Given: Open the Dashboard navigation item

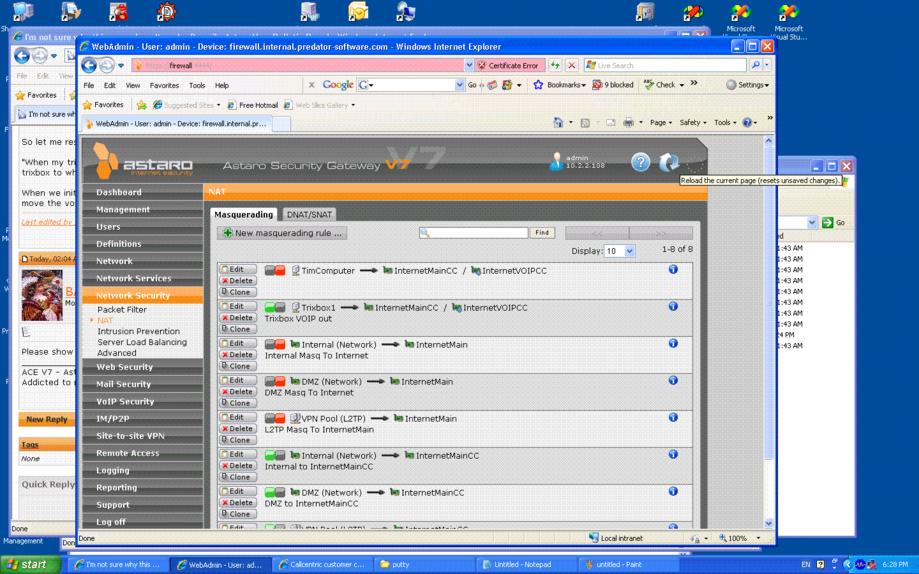Looking at the screenshot, I should 143,192.
